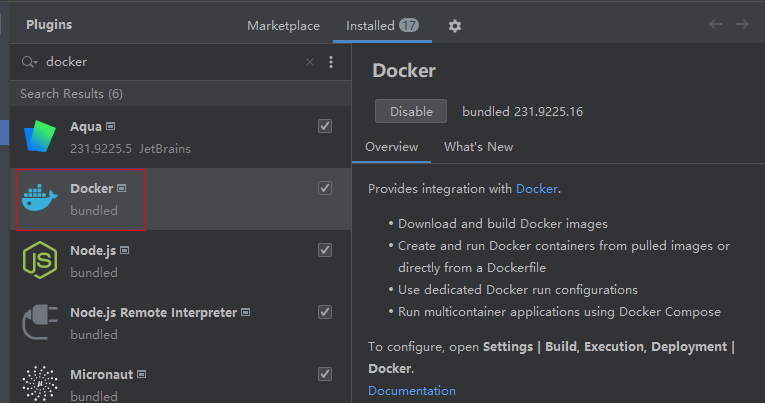Toggle the Docker plugin checkbox
Image resolution: width=765 pixels, height=403 pixels.
click(325, 188)
